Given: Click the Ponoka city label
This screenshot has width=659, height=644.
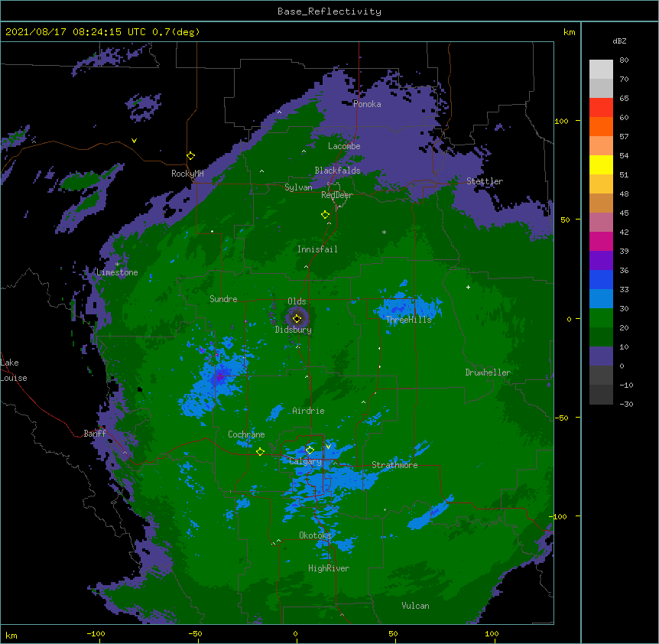Looking at the screenshot, I should [x=367, y=104].
